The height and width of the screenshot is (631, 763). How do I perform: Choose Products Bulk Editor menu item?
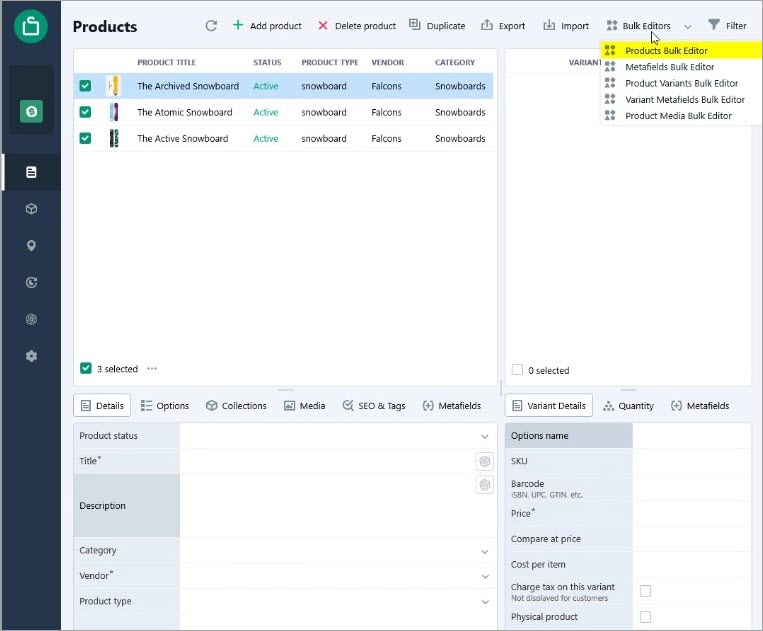681,51
